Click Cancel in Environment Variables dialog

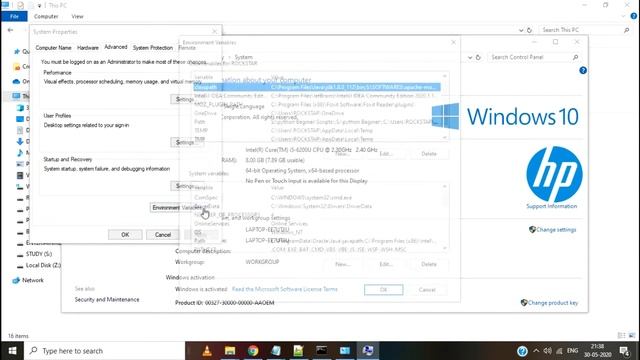coord(427,289)
